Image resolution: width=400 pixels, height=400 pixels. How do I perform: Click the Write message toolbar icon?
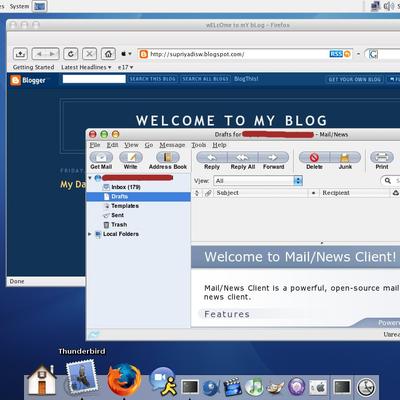[x=130, y=157]
